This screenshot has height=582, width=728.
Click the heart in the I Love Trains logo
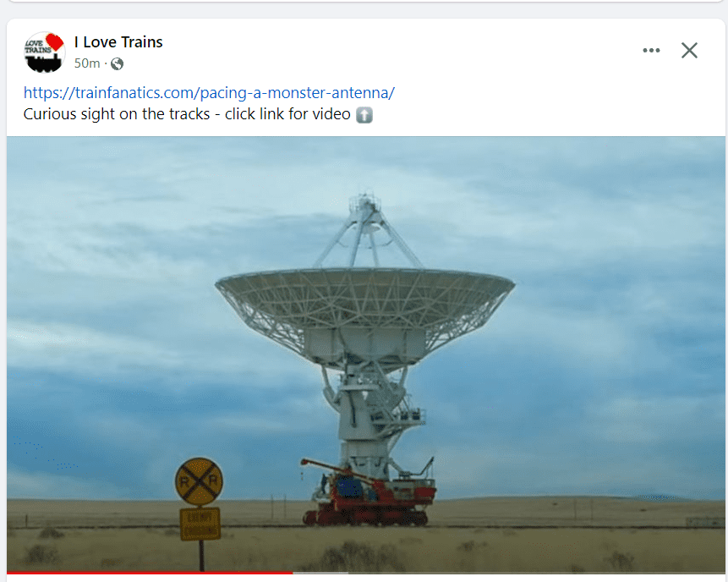55,41
